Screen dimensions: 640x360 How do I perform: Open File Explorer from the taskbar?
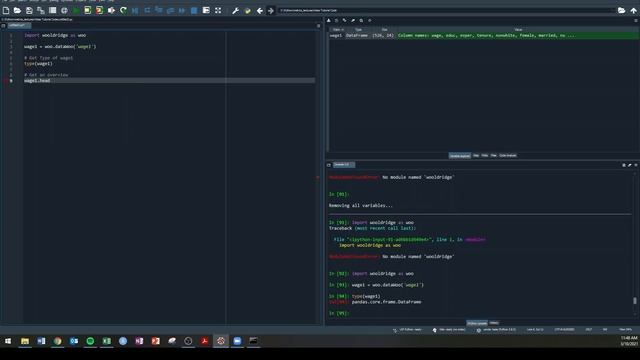(25, 341)
